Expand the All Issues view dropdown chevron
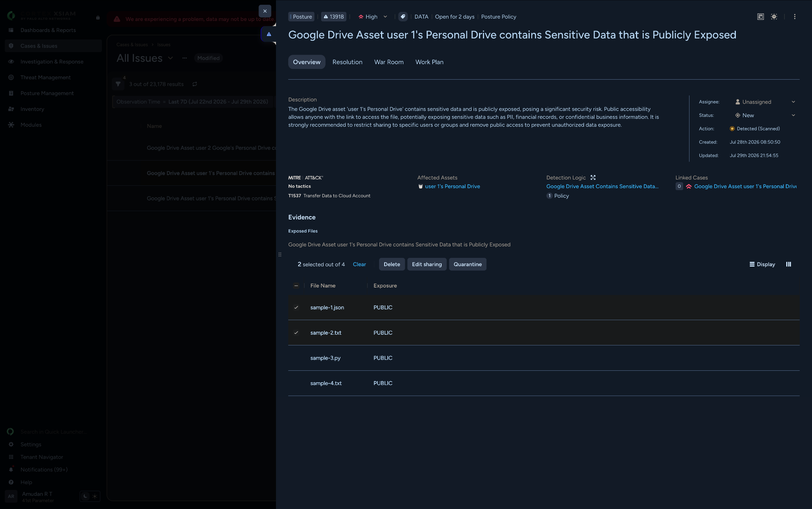 (170, 58)
